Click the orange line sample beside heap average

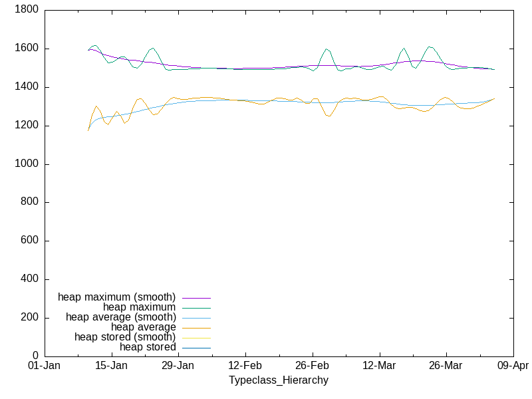tap(196, 328)
